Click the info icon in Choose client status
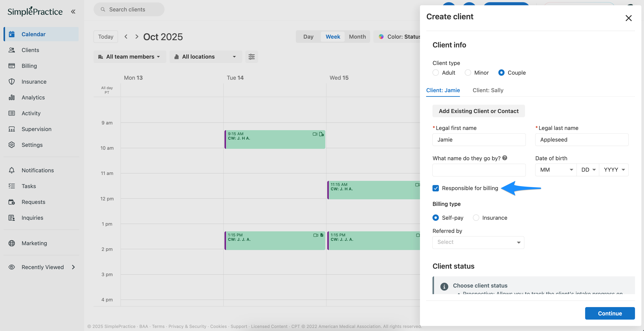This screenshot has height=331, width=644. point(444,286)
